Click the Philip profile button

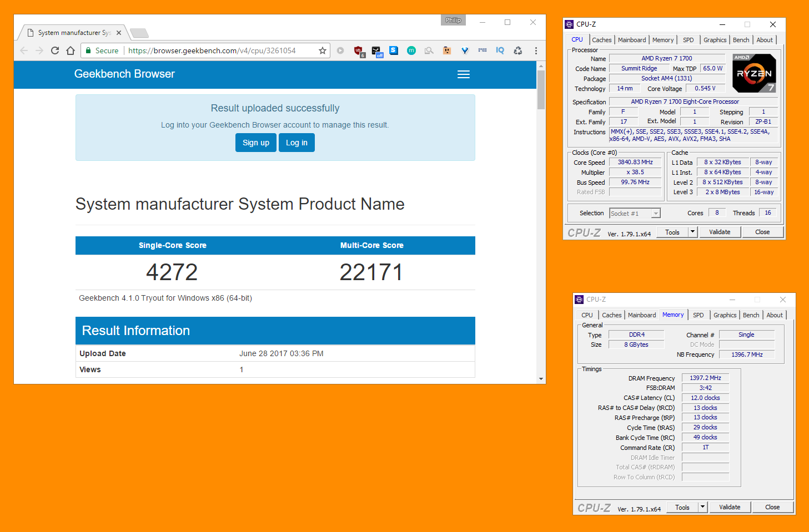(x=453, y=21)
